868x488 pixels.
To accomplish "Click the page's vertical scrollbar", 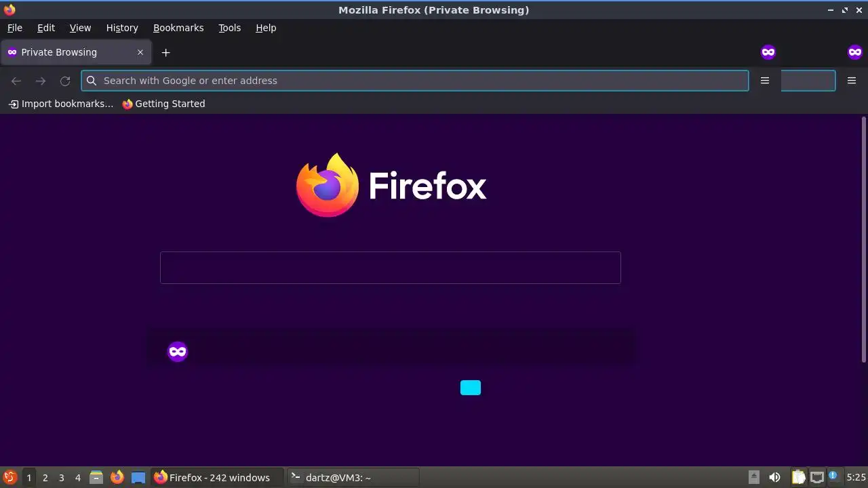I will (x=864, y=239).
